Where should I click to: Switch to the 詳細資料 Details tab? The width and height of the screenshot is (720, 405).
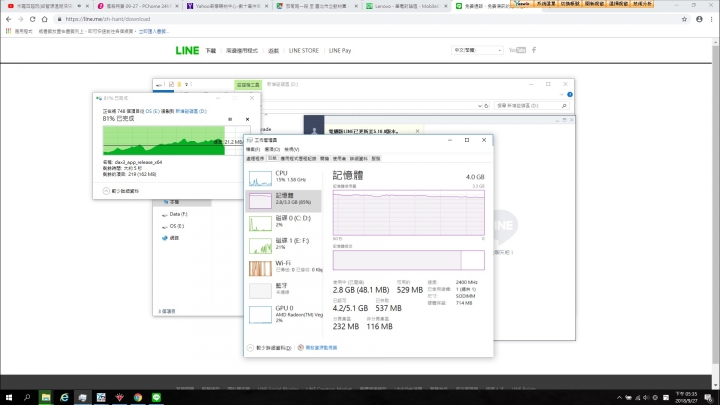(359, 158)
